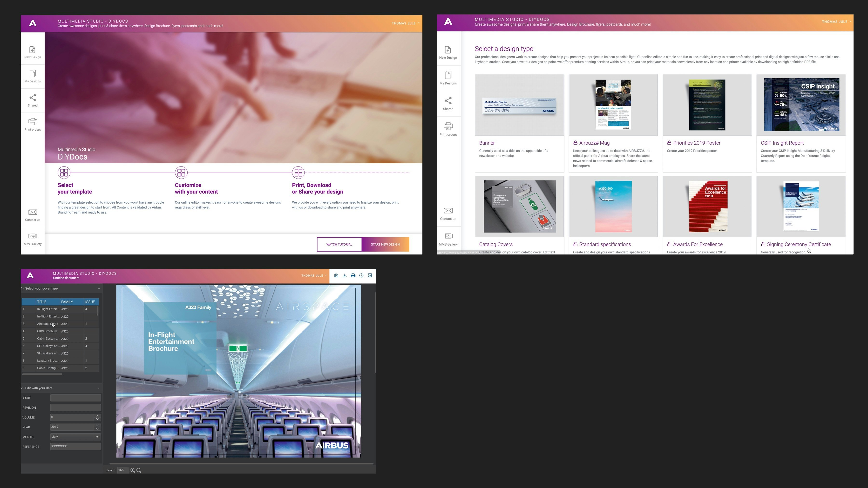
Task: Select the CIDS Brochure row in table
Action: (47, 331)
